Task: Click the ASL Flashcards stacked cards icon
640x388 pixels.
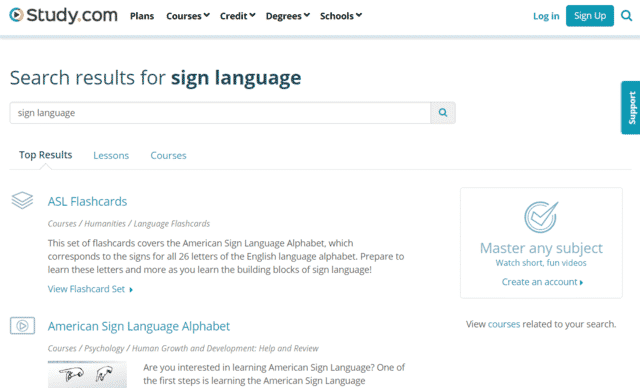Action: click(22, 200)
